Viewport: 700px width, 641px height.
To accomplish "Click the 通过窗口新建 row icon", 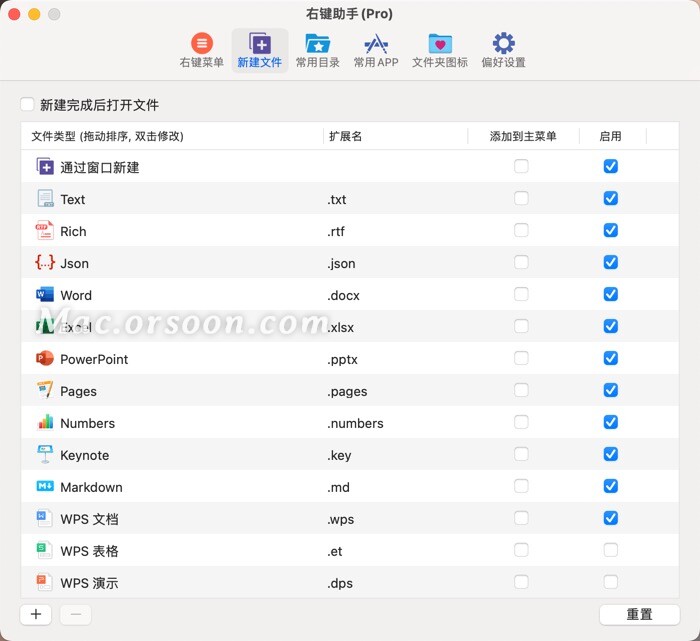I will pyautogui.click(x=45, y=166).
